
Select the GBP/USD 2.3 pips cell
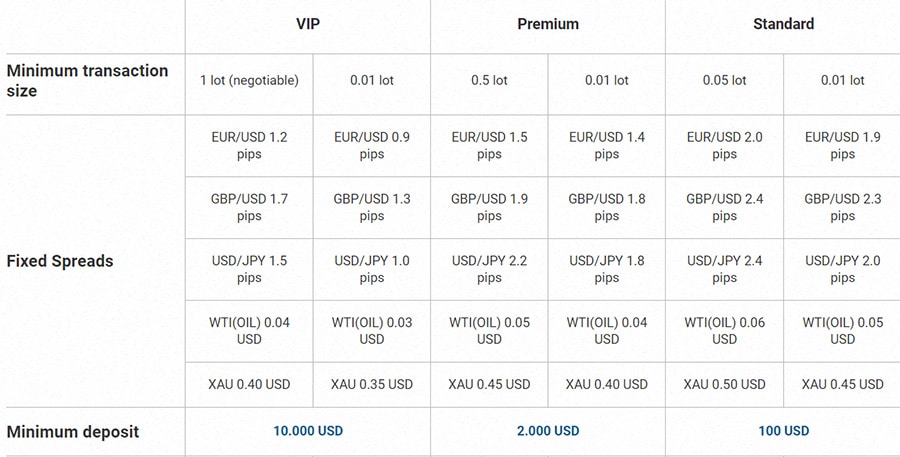click(x=842, y=207)
